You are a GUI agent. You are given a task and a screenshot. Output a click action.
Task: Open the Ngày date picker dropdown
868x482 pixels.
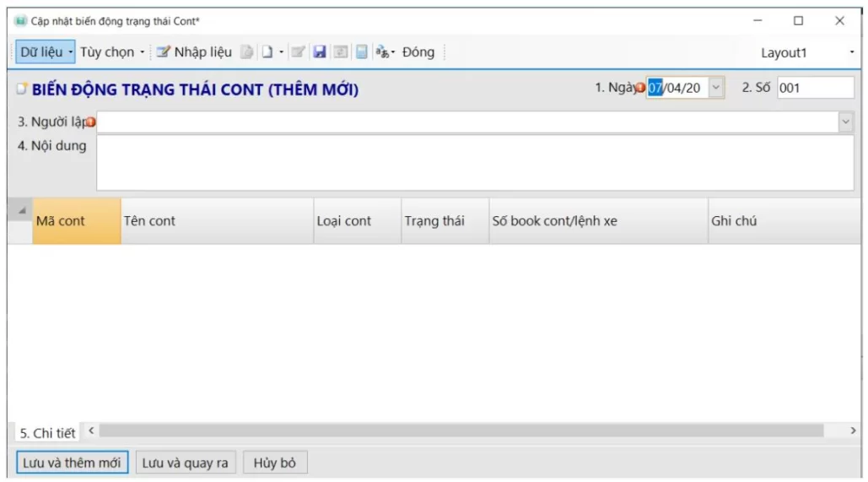[716, 88]
